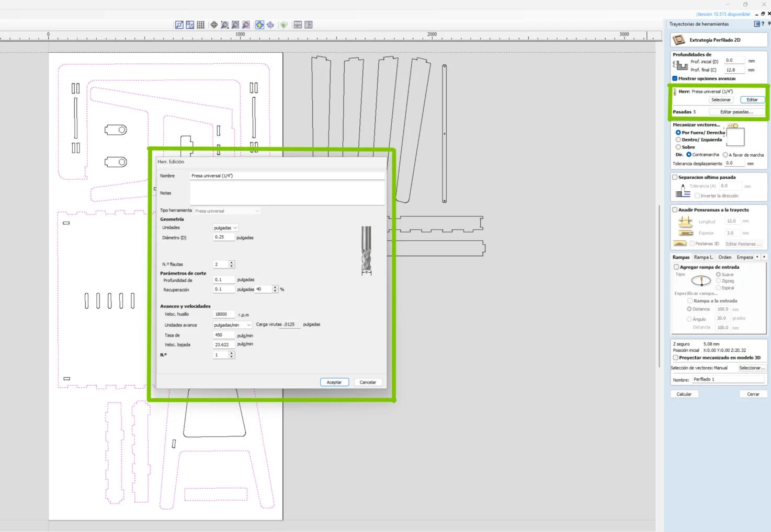Screen dimensions: 771x532
Task: Activate the pan view crosshair icon
Action: click(214, 25)
